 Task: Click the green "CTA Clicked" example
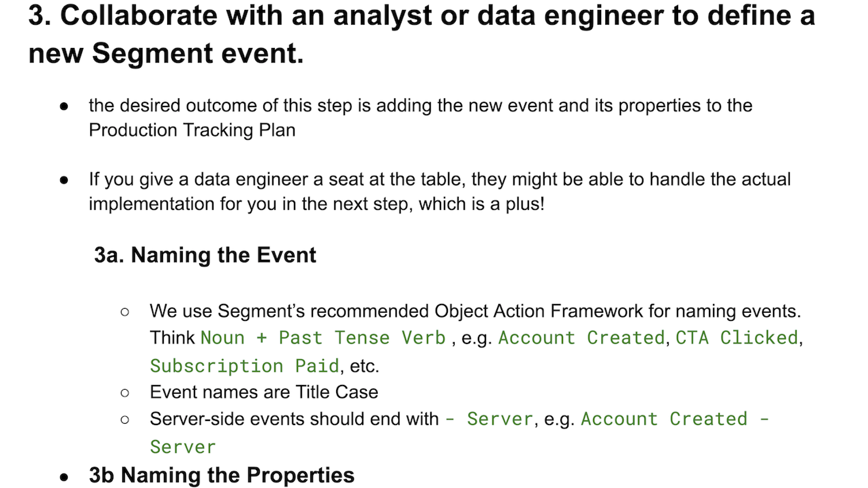pyautogui.click(x=737, y=338)
